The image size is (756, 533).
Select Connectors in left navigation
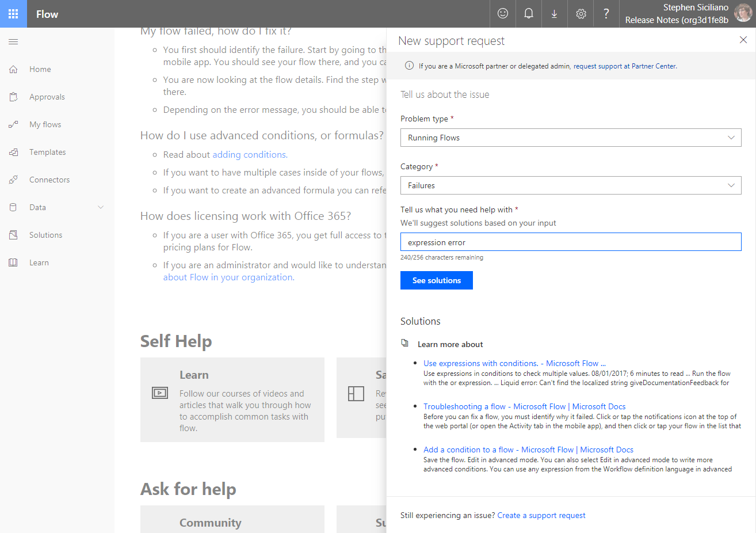[x=49, y=180]
